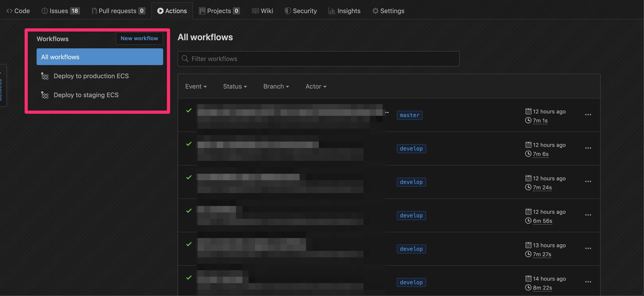Click the Security shield icon
The width and height of the screenshot is (644, 296).
(288, 11)
